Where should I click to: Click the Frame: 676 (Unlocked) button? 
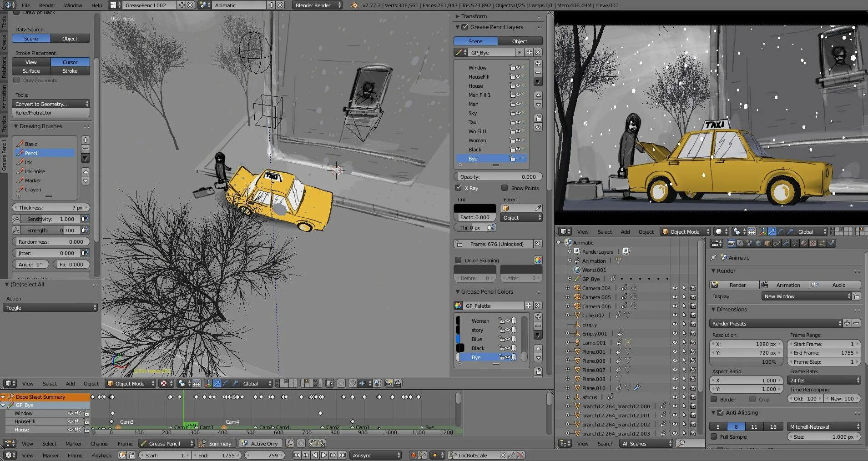(x=493, y=244)
